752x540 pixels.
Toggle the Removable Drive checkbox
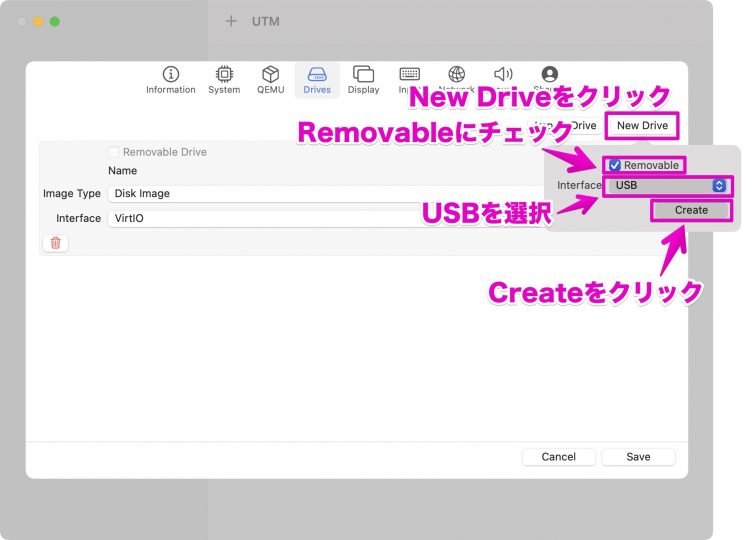(x=114, y=152)
